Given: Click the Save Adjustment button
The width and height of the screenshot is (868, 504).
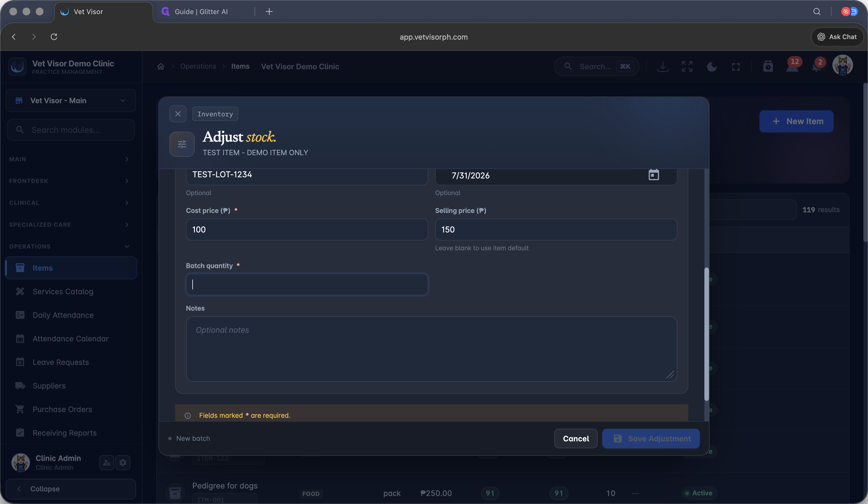Looking at the screenshot, I should point(651,438).
